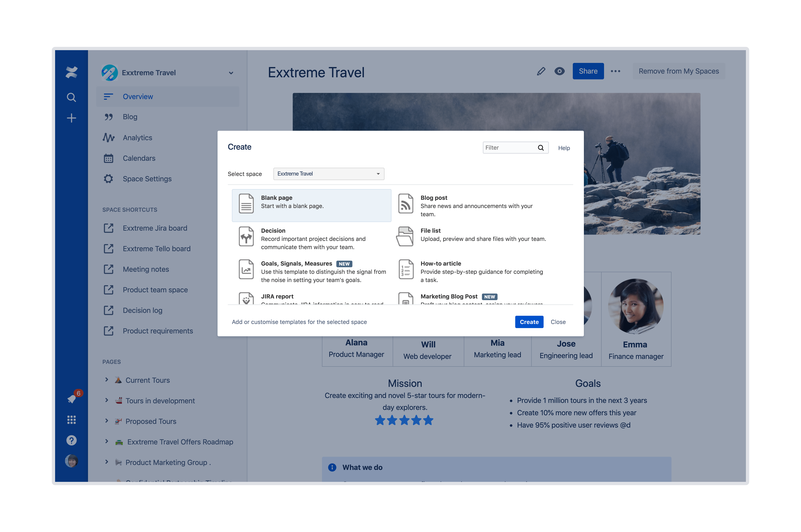Expand the Proposed Tours page tree

106,421
